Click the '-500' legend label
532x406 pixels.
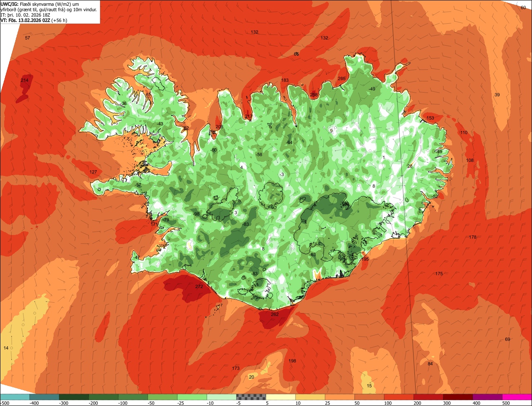[5, 403]
